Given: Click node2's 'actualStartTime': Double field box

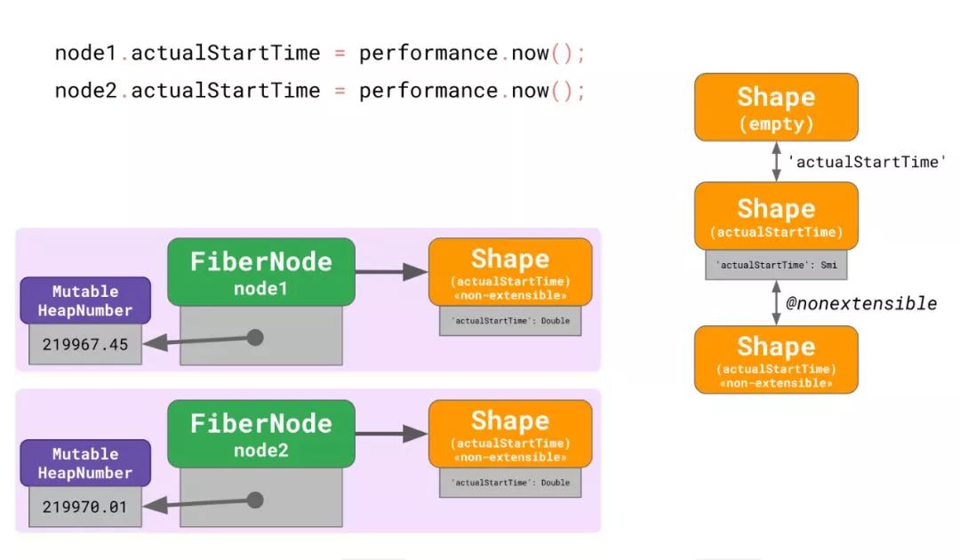Looking at the screenshot, I should [510, 483].
